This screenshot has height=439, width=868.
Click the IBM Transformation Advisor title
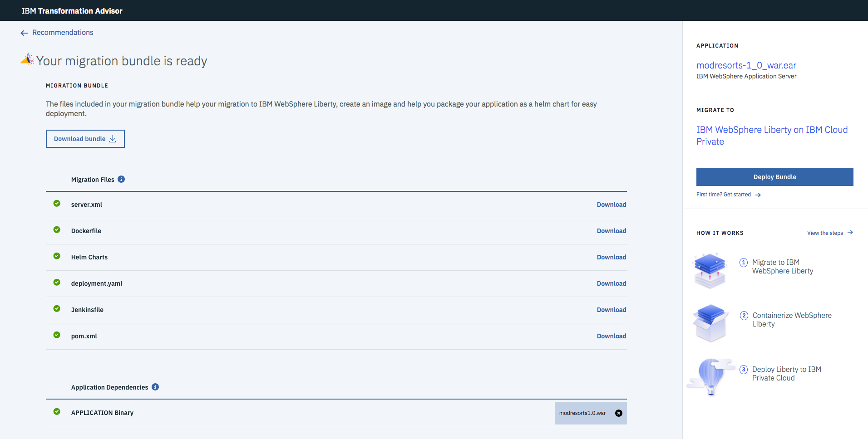pyautogui.click(x=72, y=11)
